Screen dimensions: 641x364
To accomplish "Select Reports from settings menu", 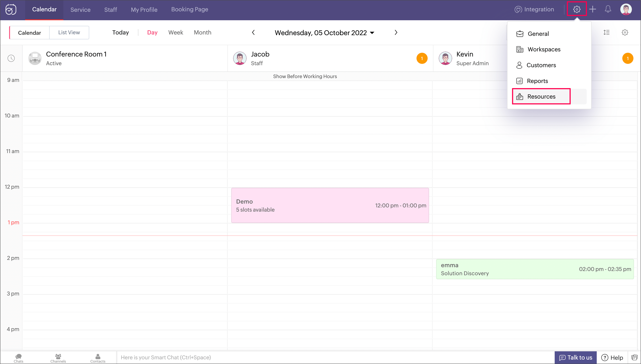I will tap(549, 81).
